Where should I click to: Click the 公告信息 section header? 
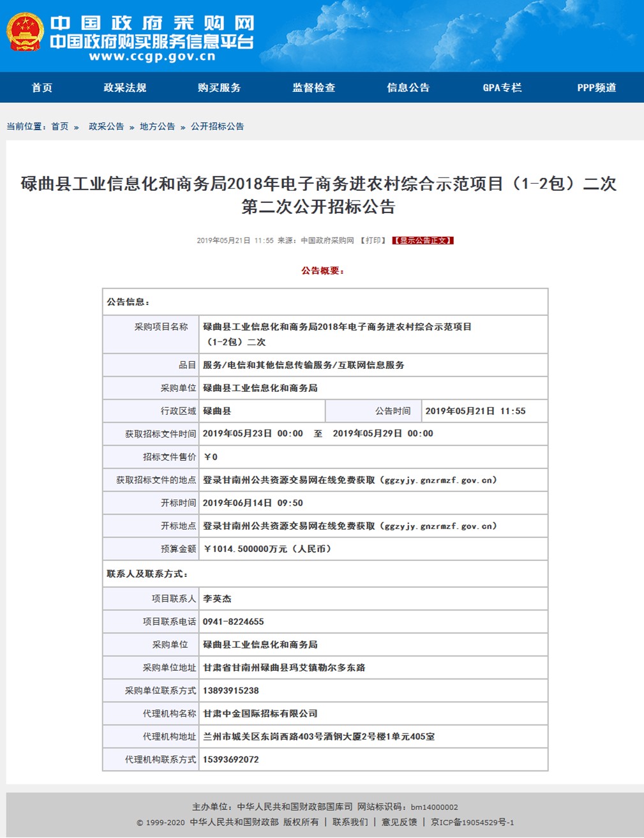click(128, 301)
